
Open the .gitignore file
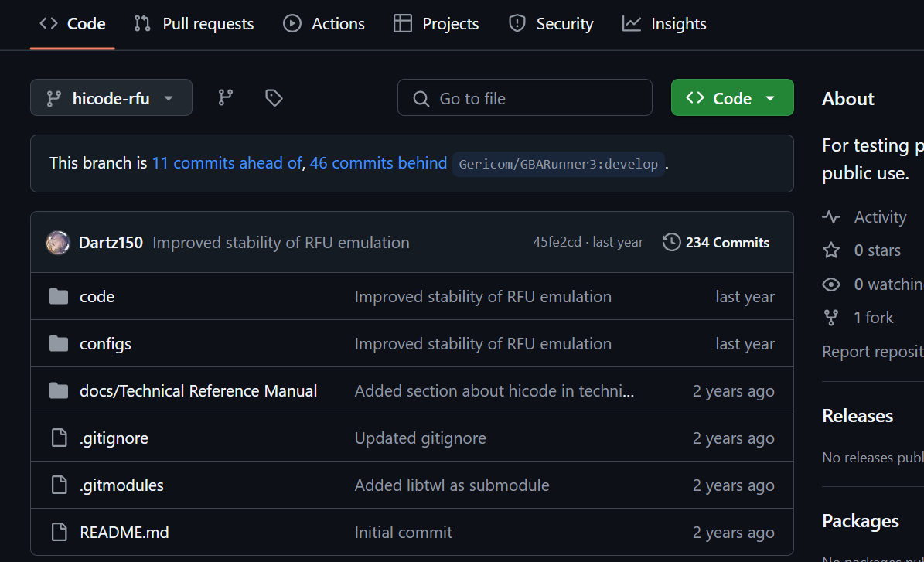point(114,438)
